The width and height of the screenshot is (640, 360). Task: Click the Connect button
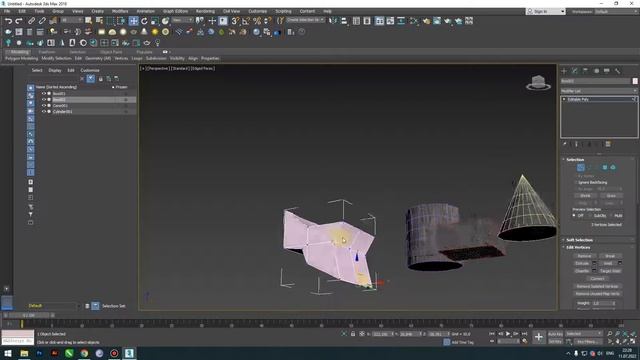pyautogui.click(x=597, y=279)
